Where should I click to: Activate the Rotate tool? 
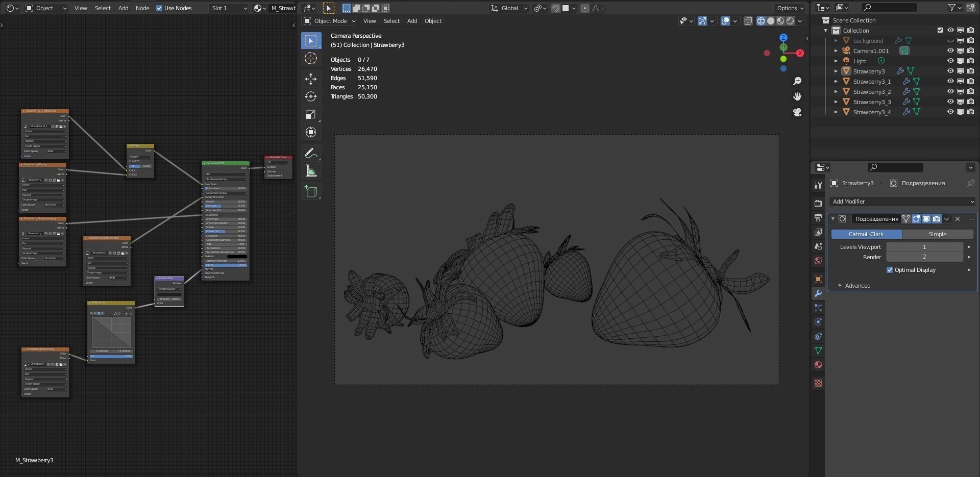click(x=311, y=96)
